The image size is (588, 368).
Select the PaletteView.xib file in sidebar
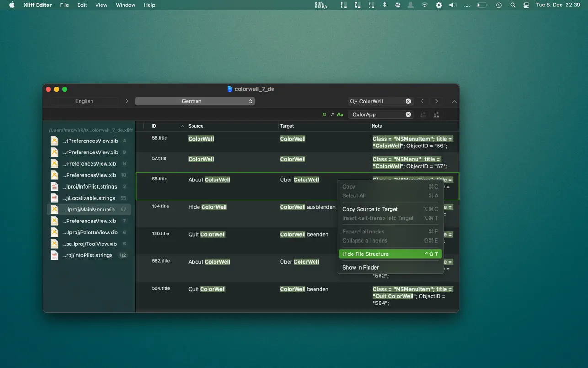click(90, 233)
